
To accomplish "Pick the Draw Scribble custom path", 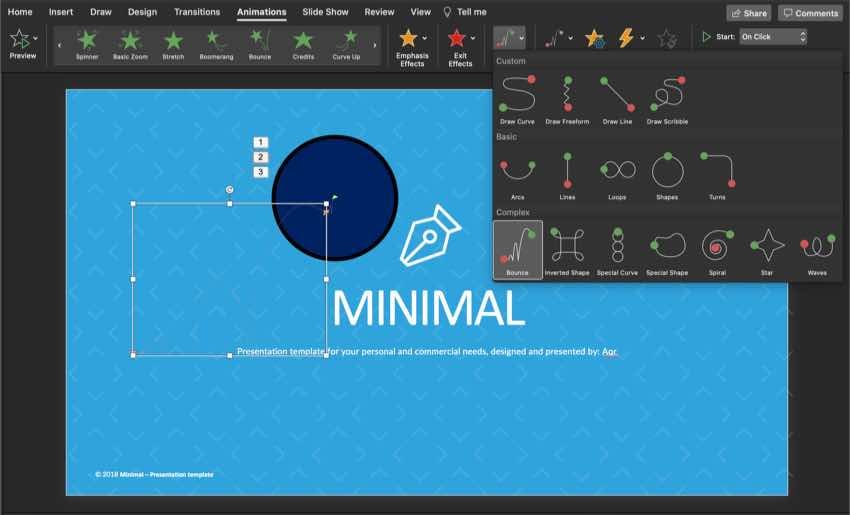I will tap(667, 98).
